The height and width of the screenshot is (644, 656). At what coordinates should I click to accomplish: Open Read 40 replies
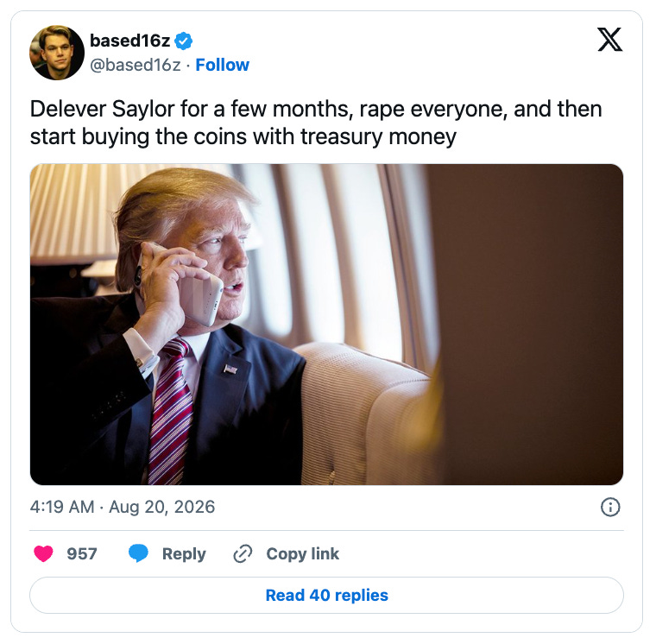click(x=327, y=595)
